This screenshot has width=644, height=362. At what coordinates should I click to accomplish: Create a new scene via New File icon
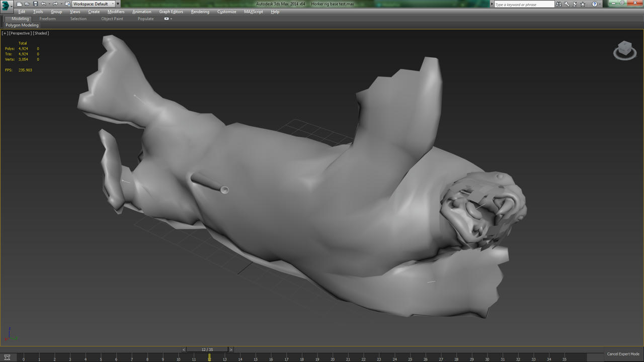click(19, 4)
